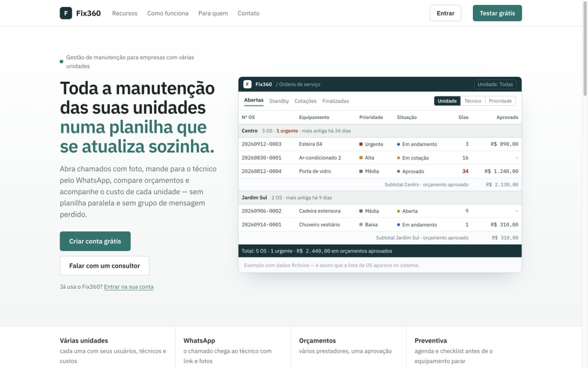This screenshot has height=368, width=588.
Task: Click the R$ 1.240,00 amount
Action: pyautogui.click(x=501, y=171)
